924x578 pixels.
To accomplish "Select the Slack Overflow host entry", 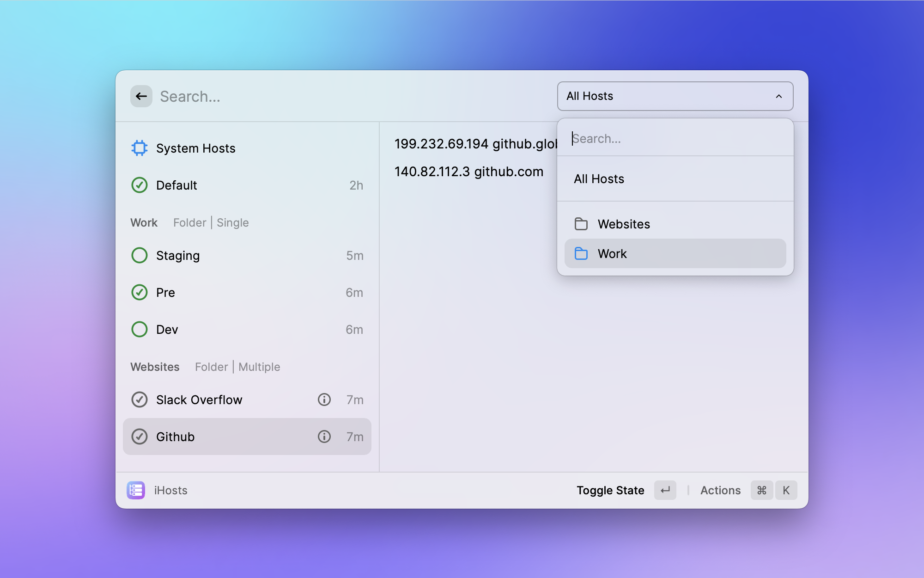I will 199,400.
